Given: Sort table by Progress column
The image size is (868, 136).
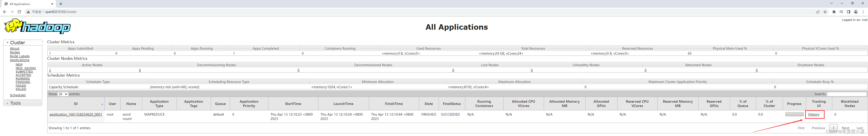Looking at the screenshot, I should 794,104.
